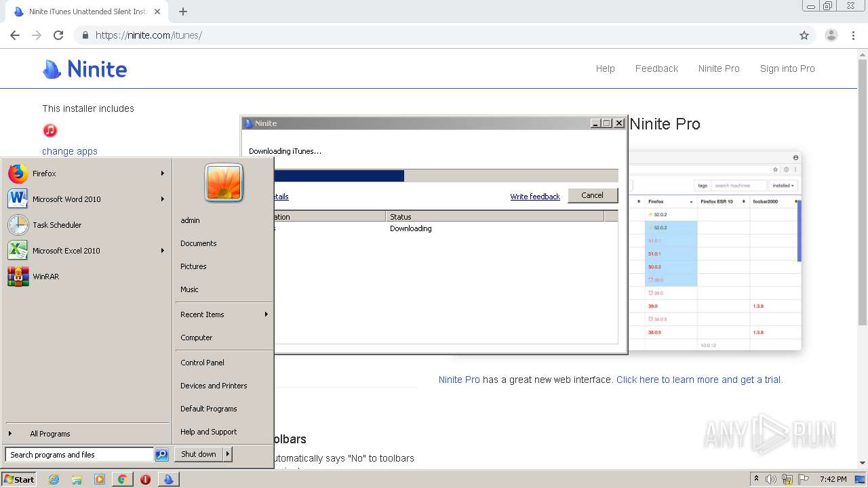Screen dimensions: 868x488
Task: Expand the Microsoft Word 2010 submenu arrow
Action: coord(163,199)
